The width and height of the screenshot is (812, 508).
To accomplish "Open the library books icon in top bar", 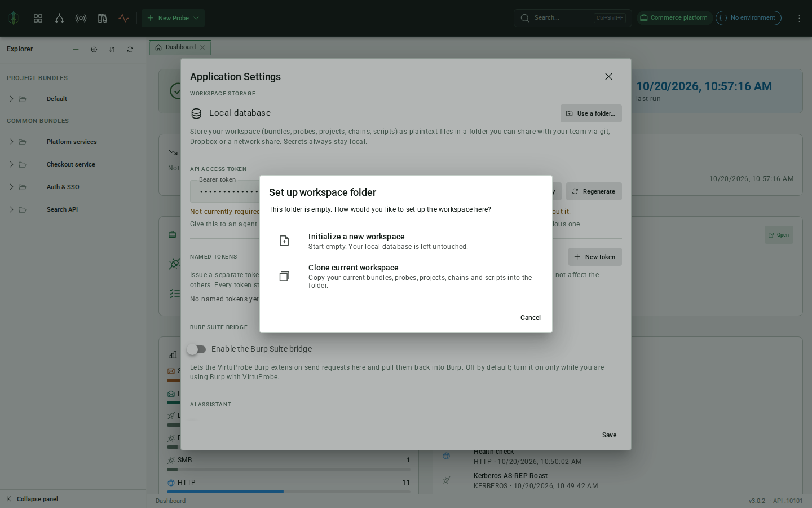I will tap(102, 18).
